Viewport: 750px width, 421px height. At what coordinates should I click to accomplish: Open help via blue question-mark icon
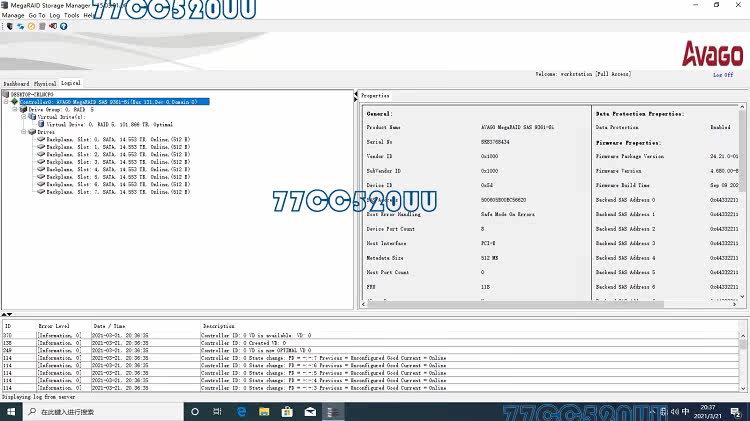click(x=64, y=26)
